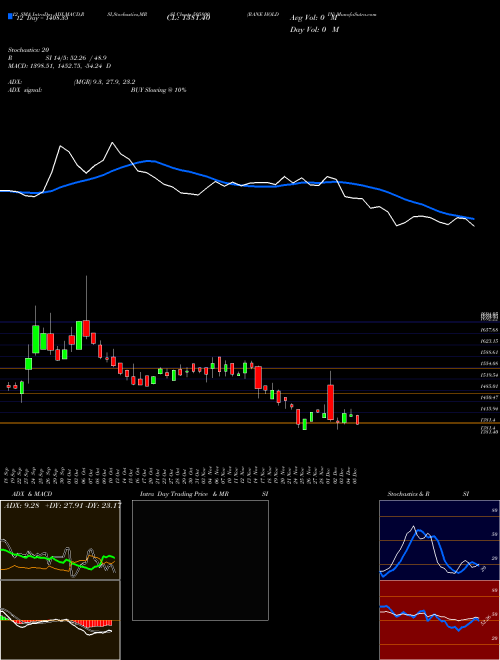This screenshot has width=500, height=660.
Task: Click the ADX (MGR) 9.3, 27.9, 23.2 values
Action: (x=104, y=82)
